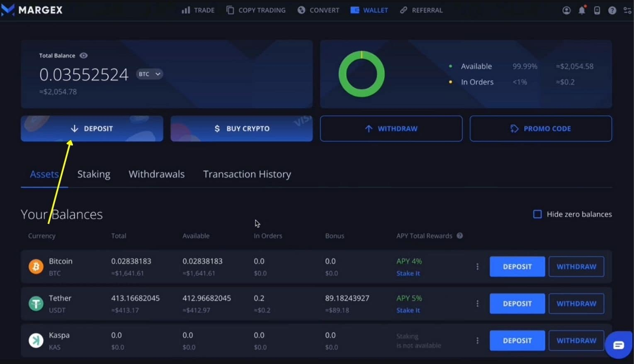634x364 pixels.
Task: Go to the Trade menu
Action: pyautogui.click(x=198, y=10)
